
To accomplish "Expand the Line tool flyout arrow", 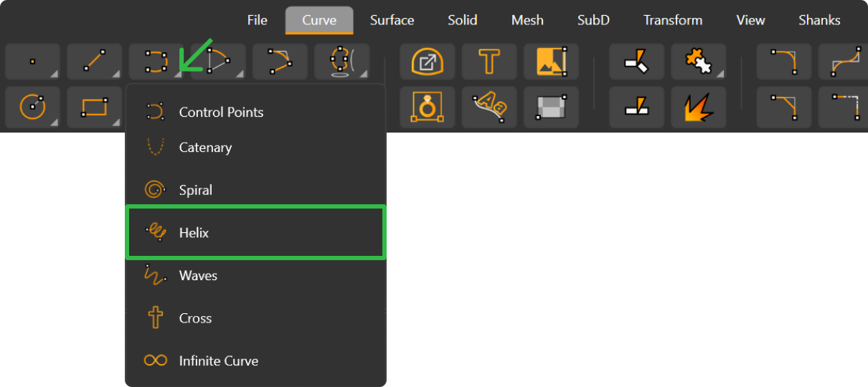I will coord(115,73).
